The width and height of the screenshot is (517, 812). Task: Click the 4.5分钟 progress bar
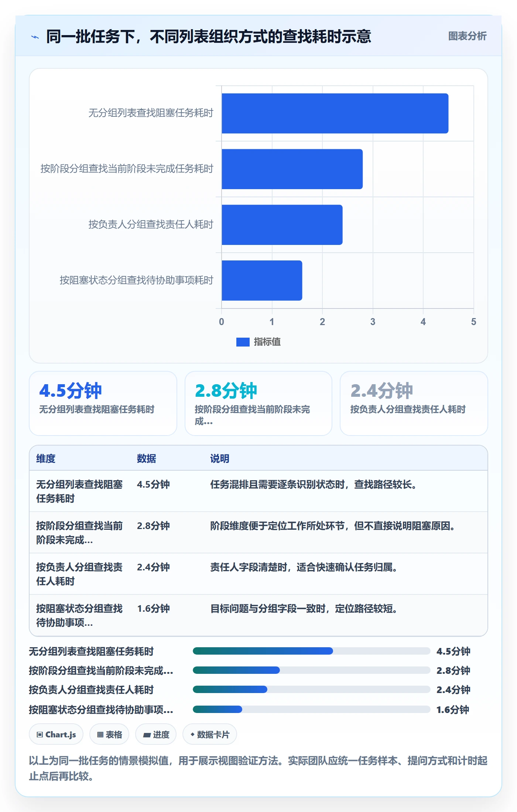pos(311,651)
